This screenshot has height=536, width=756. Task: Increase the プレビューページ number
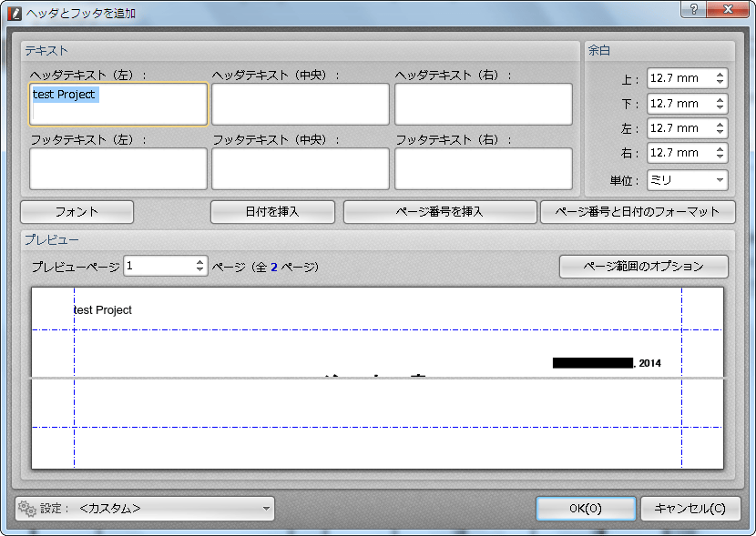(199, 262)
